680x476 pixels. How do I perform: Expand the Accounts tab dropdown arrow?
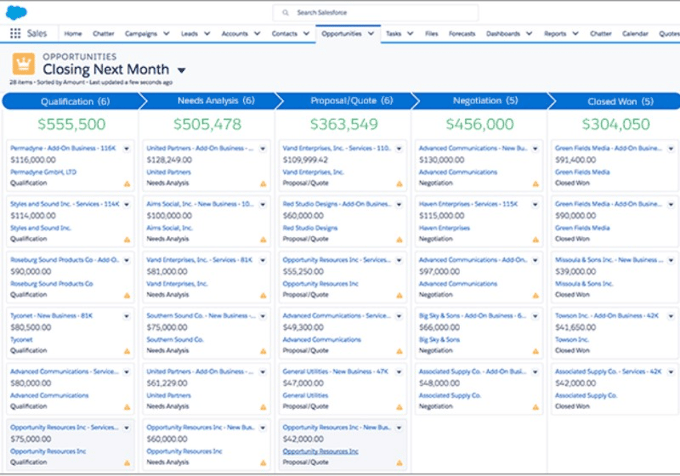[x=257, y=33]
